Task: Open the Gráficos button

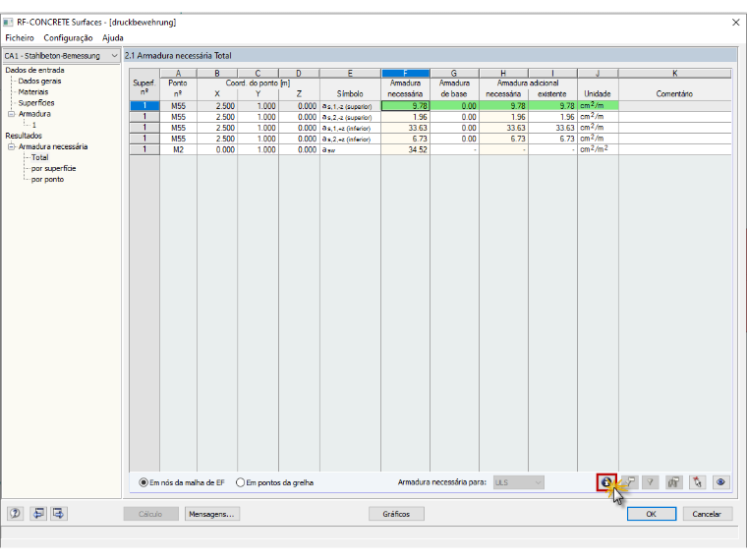Action: point(396,514)
